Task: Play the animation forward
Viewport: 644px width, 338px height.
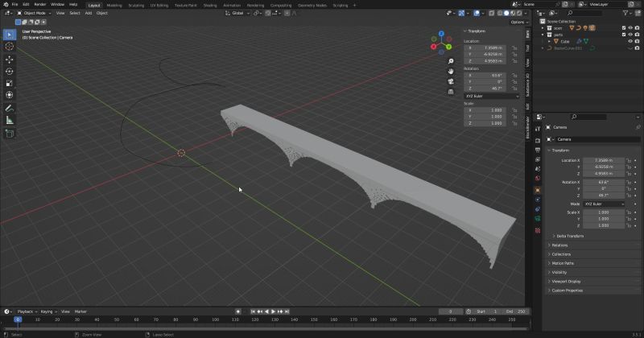Action: 273,311
